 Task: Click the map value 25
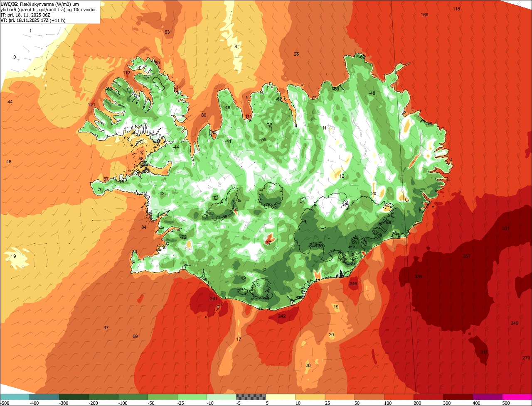click(x=296, y=54)
